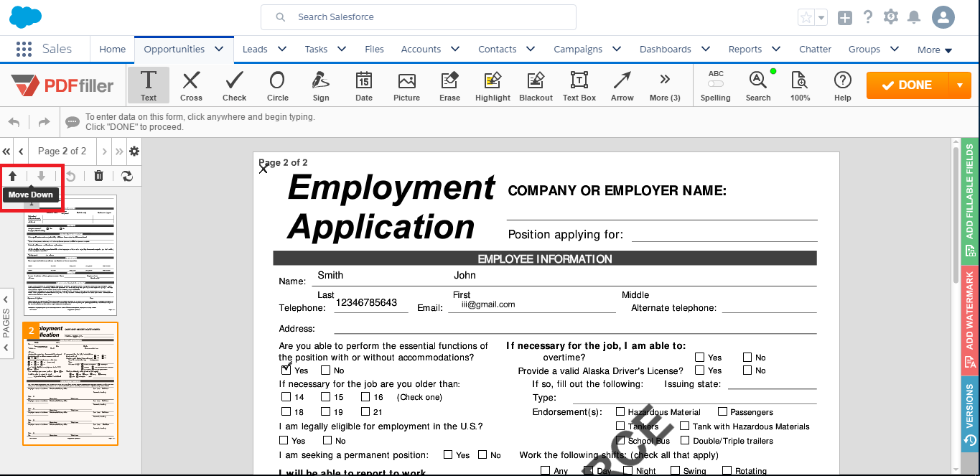Rotate the selected page

coord(70,176)
